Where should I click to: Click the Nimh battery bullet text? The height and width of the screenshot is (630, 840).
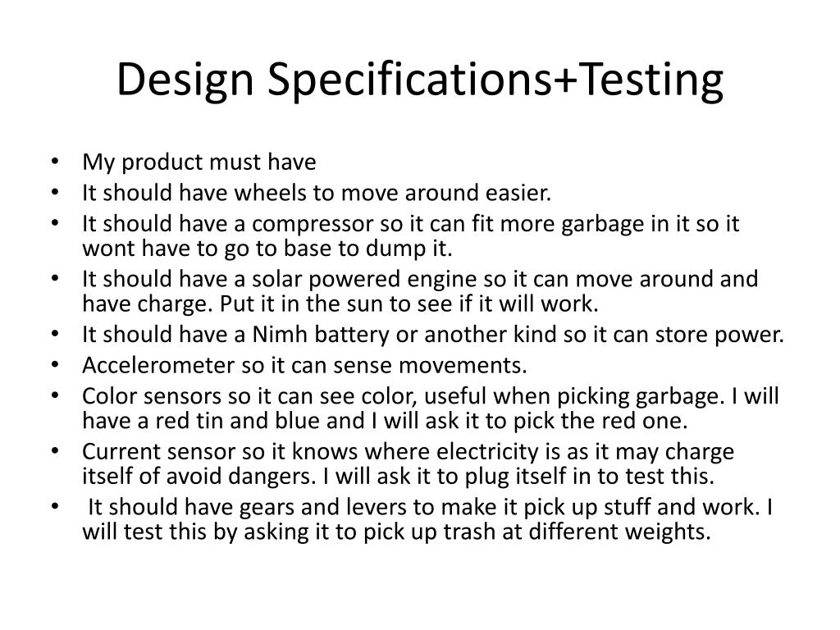(433, 335)
